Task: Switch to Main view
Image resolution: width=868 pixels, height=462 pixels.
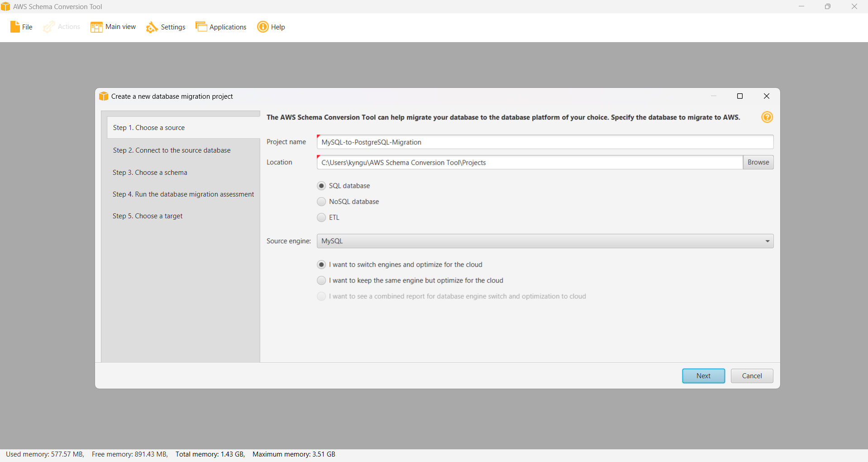Action: click(96, 27)
